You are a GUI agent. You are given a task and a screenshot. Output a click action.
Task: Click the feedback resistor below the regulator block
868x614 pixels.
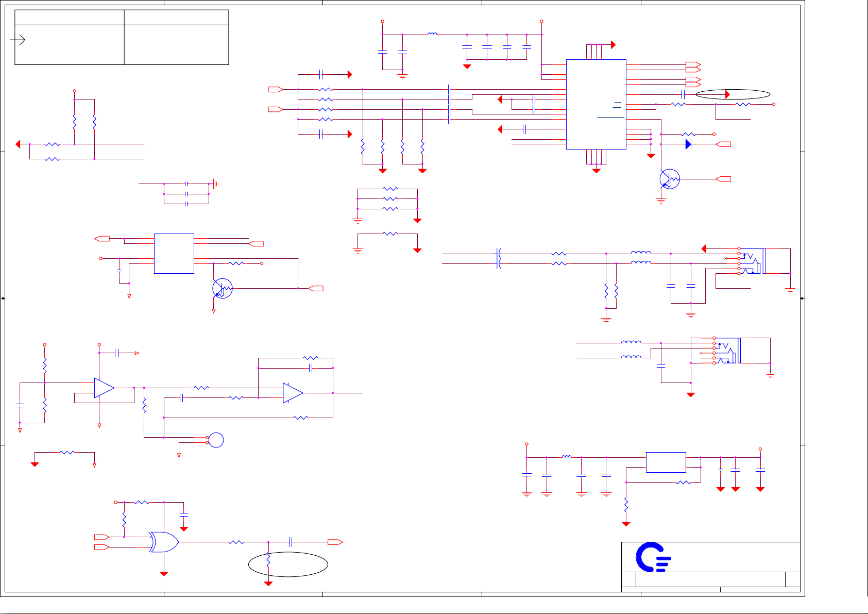click(x=684, y=483)
